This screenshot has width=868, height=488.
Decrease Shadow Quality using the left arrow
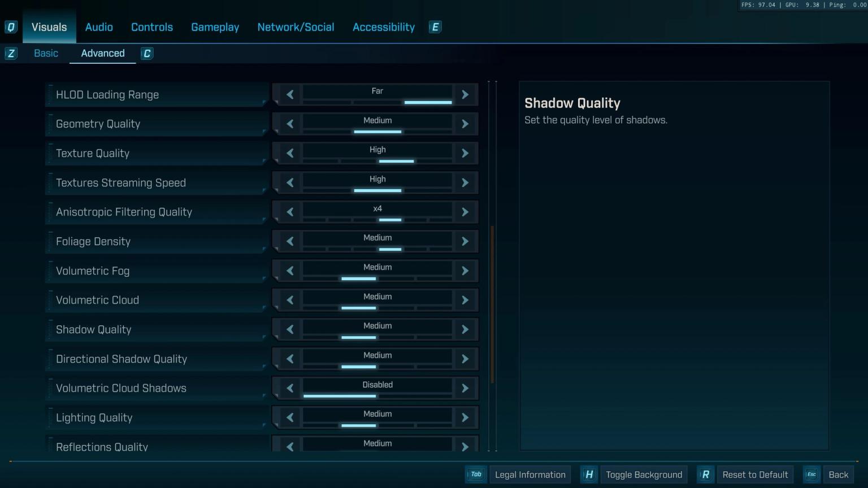pos(289,329)
